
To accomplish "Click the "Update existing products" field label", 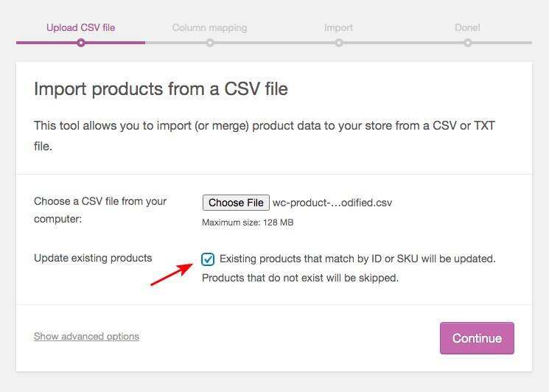I will point(93,259).
